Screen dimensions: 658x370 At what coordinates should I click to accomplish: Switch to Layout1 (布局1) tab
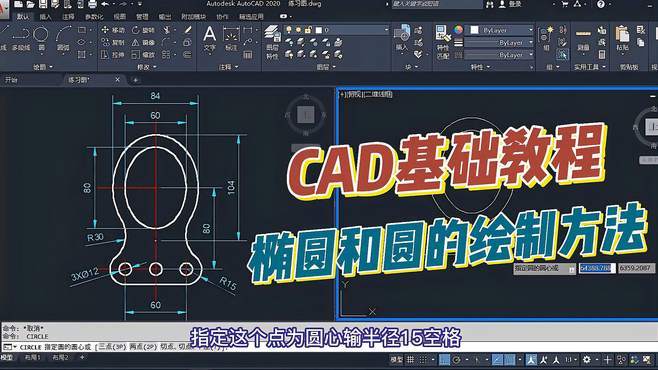[33, 358]
